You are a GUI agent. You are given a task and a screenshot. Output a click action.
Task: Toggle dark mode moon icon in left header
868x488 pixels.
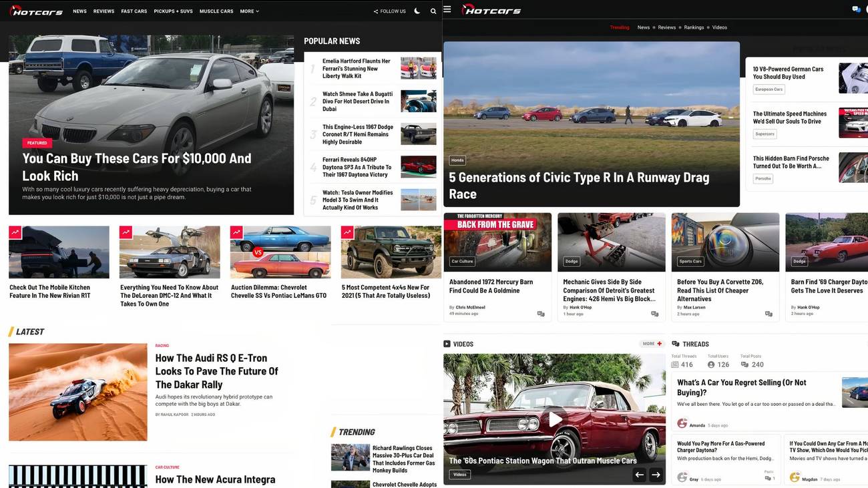click(x=417, y=11)
